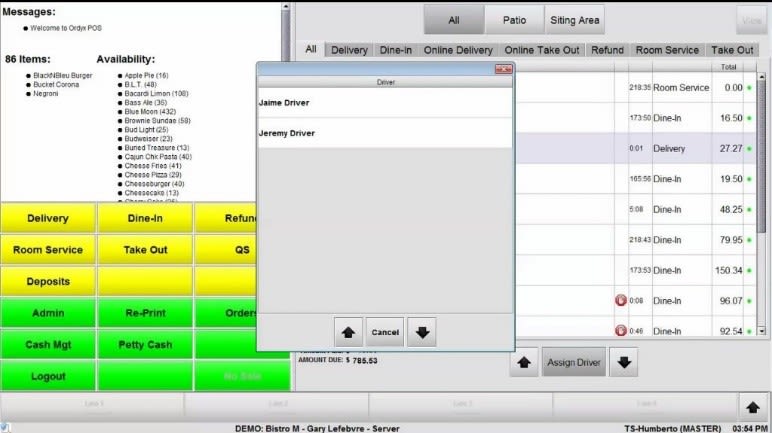Select the Dine-In order totaling 79.95
The width and height of the screenshot is (772, 433).
click(635, 240)
